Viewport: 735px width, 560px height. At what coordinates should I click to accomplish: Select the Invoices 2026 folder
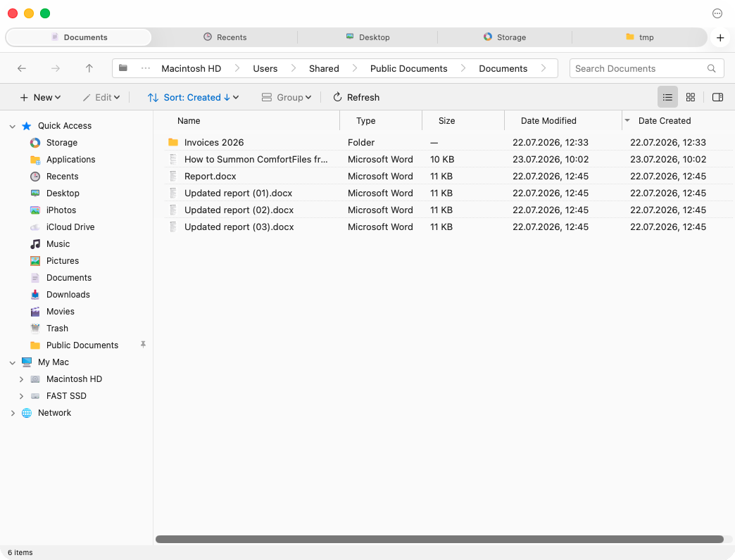448,142
